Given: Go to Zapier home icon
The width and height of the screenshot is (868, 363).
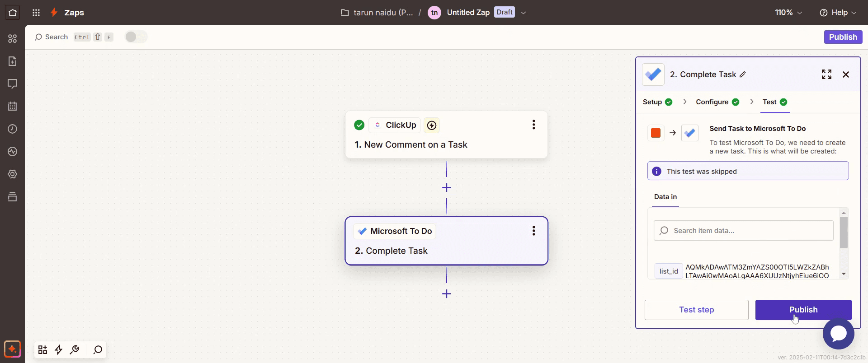Looking at the screenshot, I should coord(13,12).
